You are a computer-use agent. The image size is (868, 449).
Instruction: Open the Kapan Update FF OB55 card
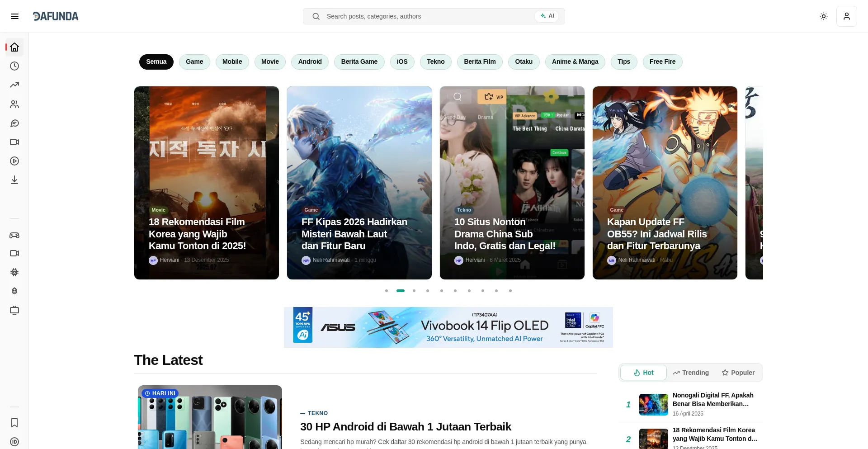pyautogui.click(x=665, y=183)
